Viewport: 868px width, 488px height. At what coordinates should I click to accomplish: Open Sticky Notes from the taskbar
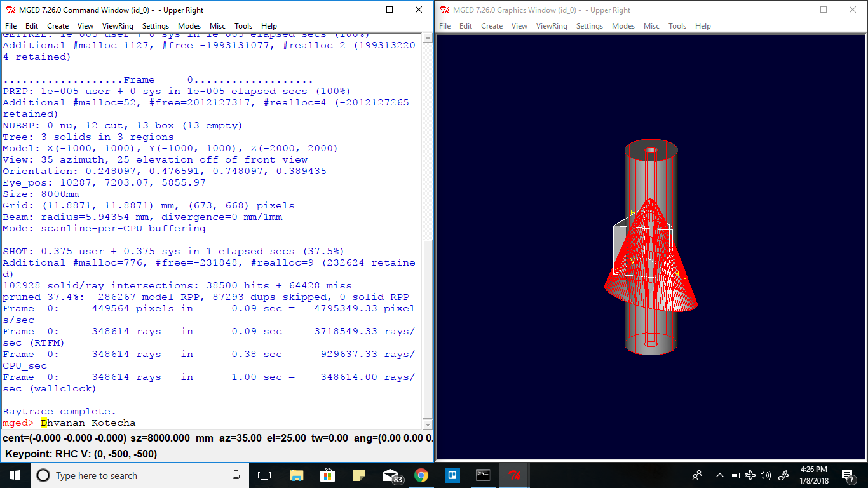pyautogui.click(x=358, y=475)
